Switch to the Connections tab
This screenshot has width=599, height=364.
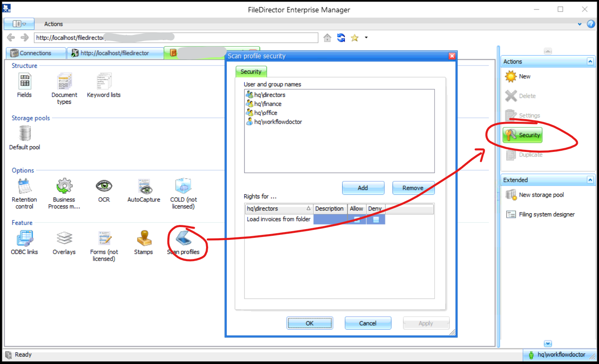[x=36, y=53]
